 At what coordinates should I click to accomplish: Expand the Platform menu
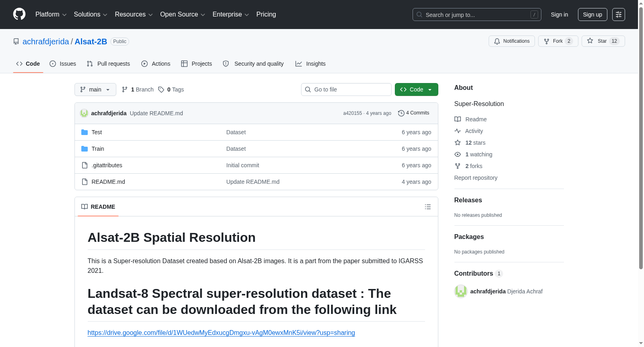pos(51,15)
